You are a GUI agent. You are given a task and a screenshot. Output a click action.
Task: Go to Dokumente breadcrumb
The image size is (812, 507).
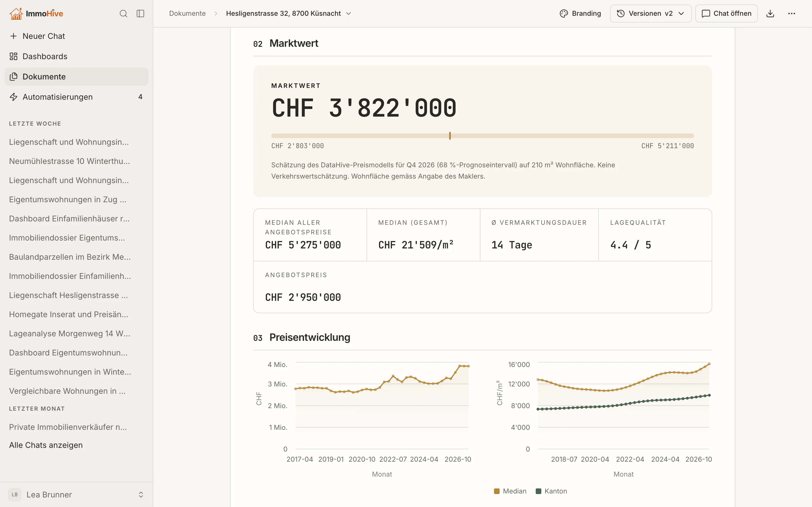tap(187, 14)
